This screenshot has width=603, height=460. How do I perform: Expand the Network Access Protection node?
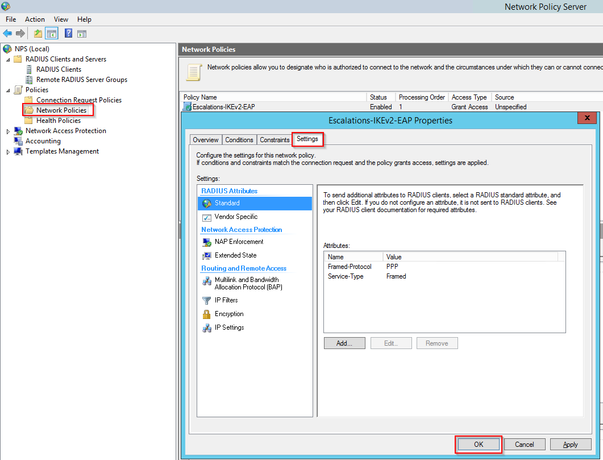point(8,131)
